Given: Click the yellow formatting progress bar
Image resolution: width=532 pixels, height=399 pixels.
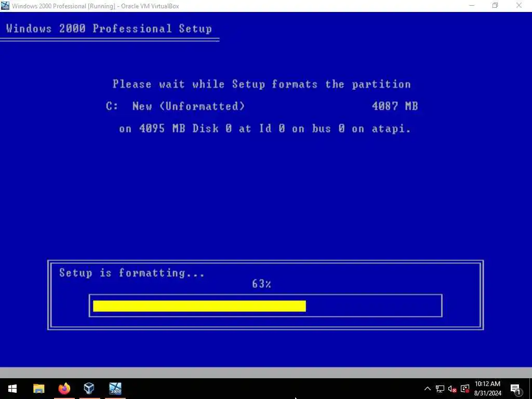Looking at the screenshot, I should tap(199, 305).
